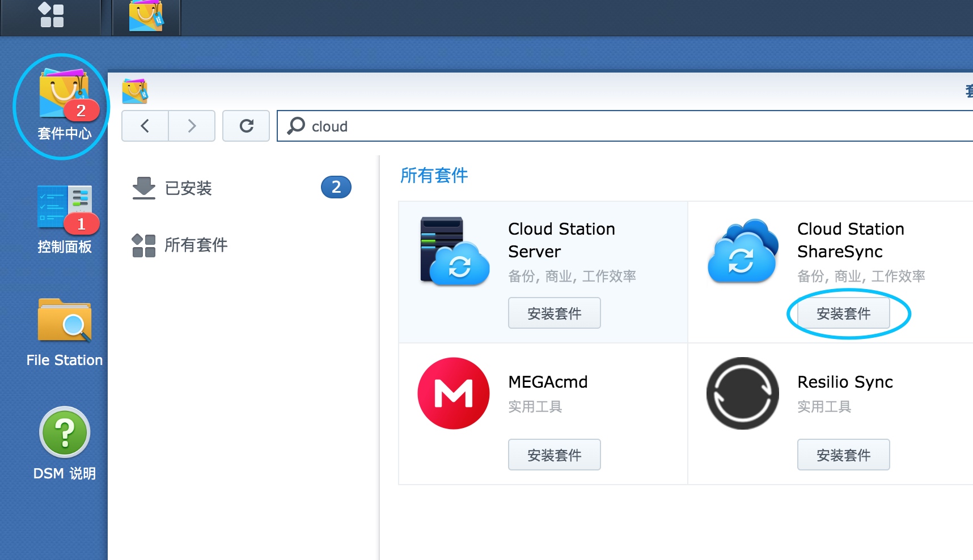
Task: Go back with the left arrow button
Action: point(145,126)
